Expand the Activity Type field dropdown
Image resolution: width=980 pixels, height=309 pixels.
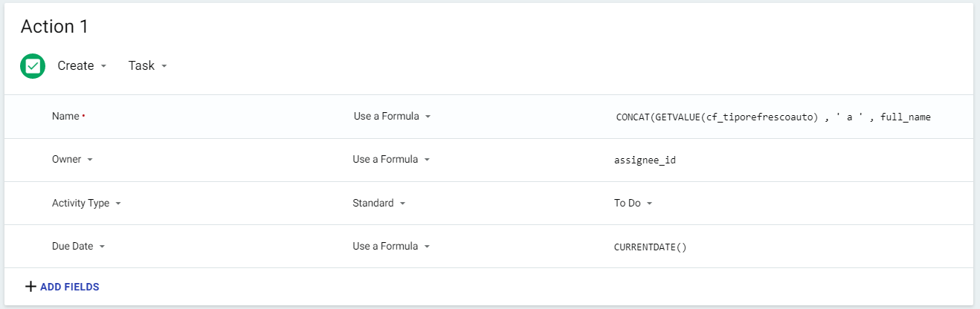86,203
